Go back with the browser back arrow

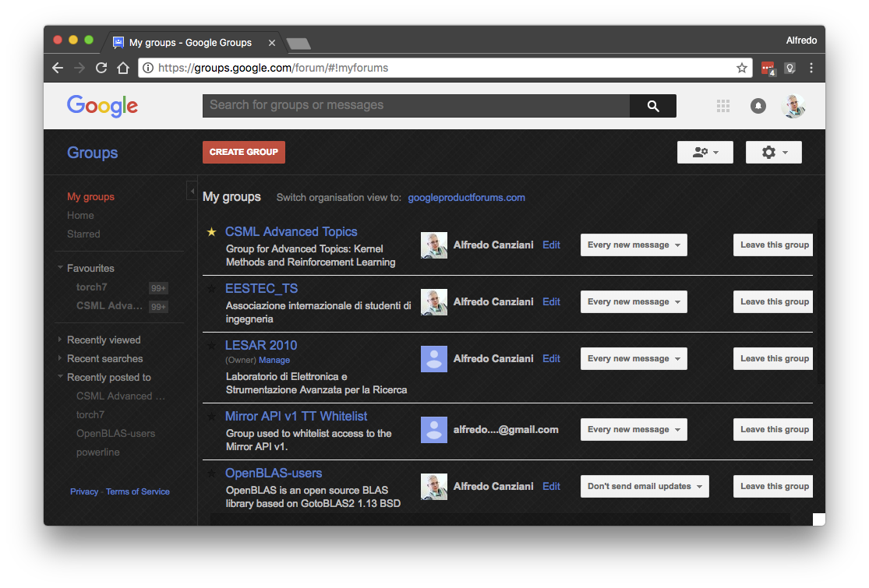pos(58,68)
